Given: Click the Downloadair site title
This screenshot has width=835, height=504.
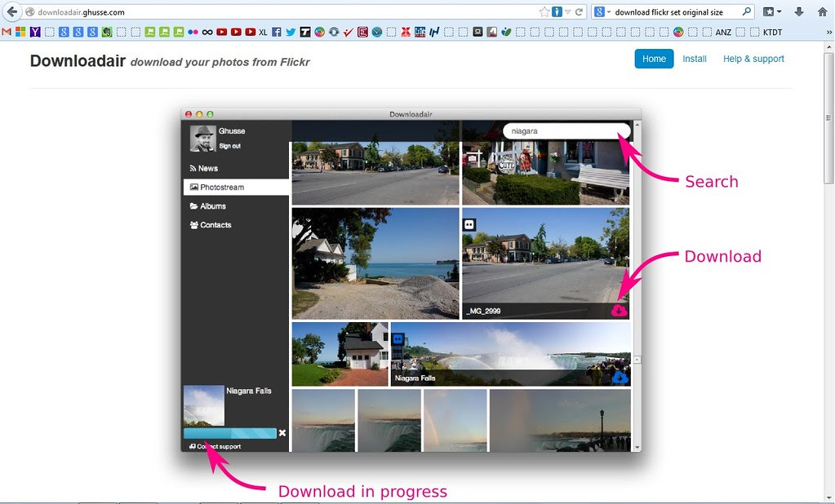Looking at the screenshot, I should [78, 61].
